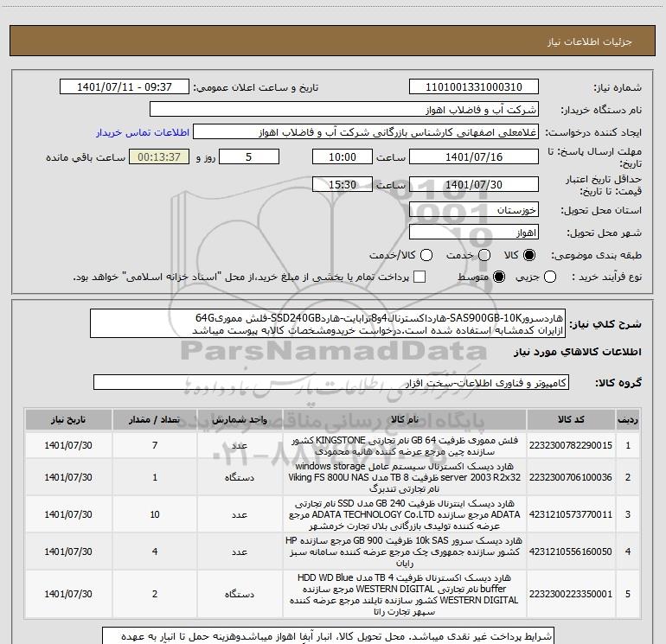This screenshot has width=666, height=644.
Task: Choose the جزیی purchase type radio
Action: tap(549, 277)
